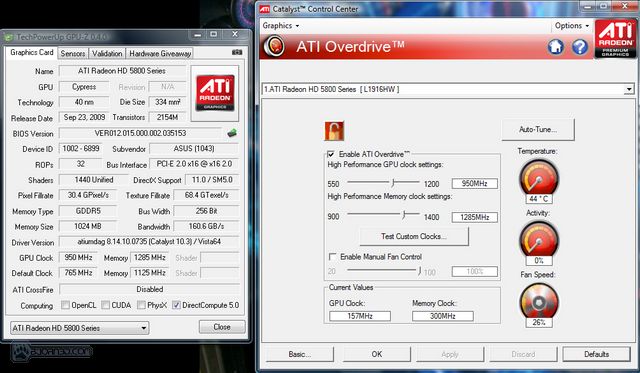Click the fan speed 100% value field
Image resolution: width=640 pixels, height=373 pixels.
click(475, 271)
